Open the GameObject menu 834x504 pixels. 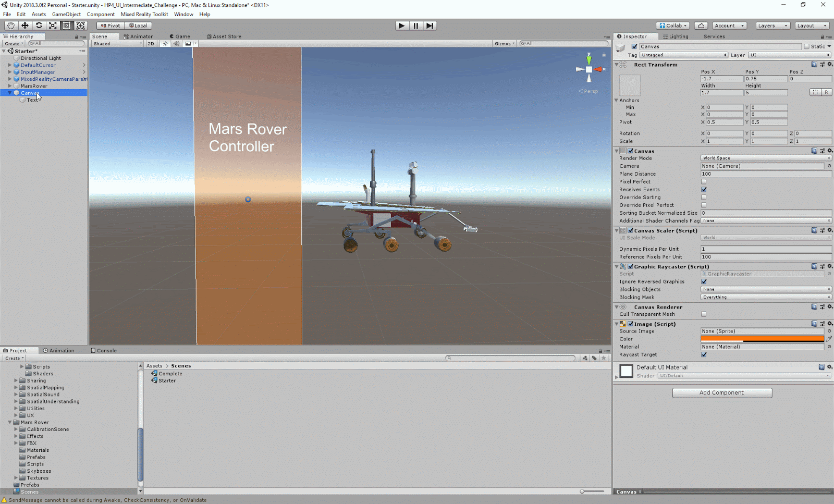(66, 14)
